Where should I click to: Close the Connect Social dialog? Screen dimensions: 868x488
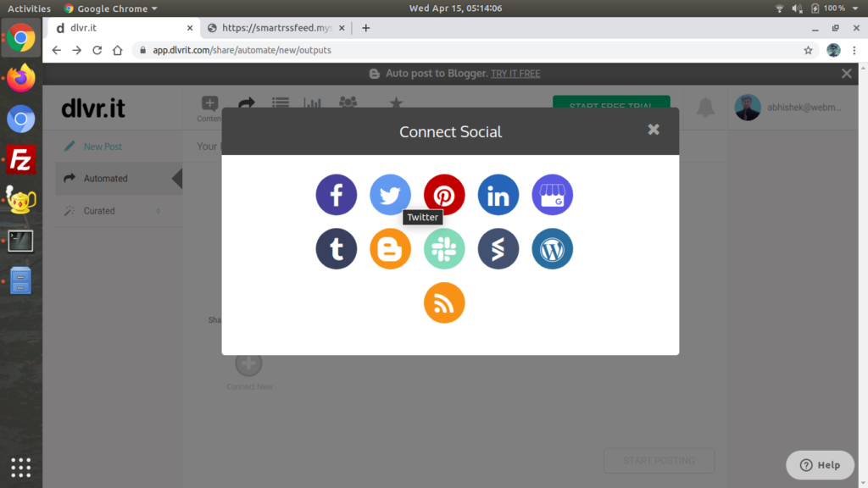pyautogui.click(x=654, y=130)
